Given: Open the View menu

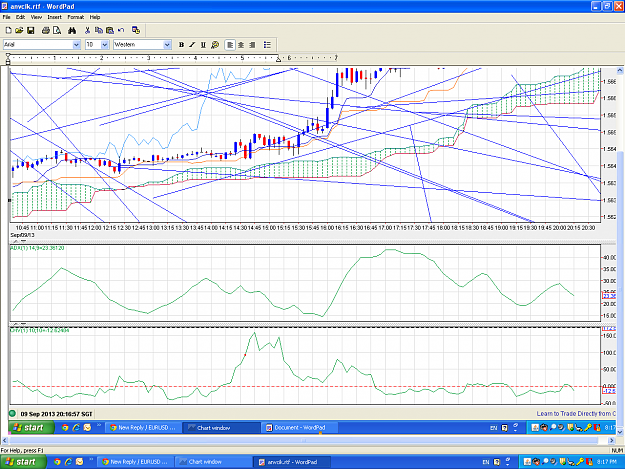Looking at the screenshot, I should 36,17.
